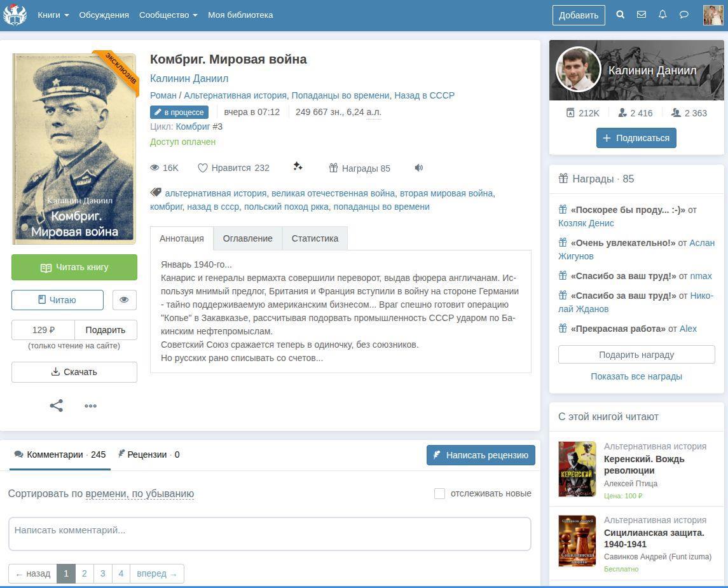Click the gift icon Награды 85 under title
728x588 pixels.
point(359,168)
